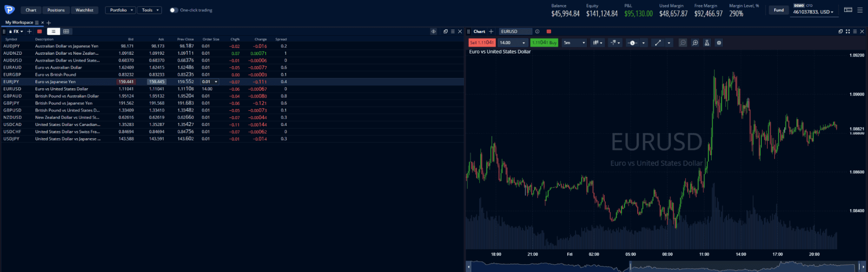Viewport: 868px width, 272px height.
Task: Open the Positions tab
Action: point(56,10)
